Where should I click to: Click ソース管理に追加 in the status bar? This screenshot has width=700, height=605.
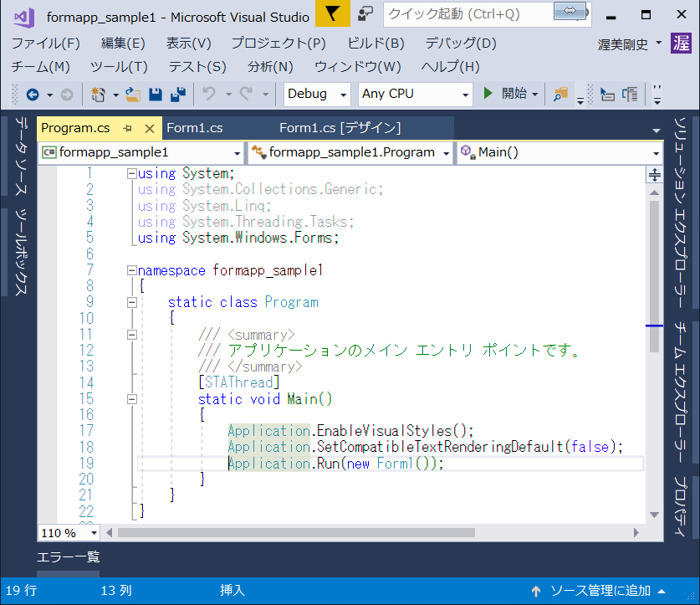pyautogui.click(x=600, y=591)
